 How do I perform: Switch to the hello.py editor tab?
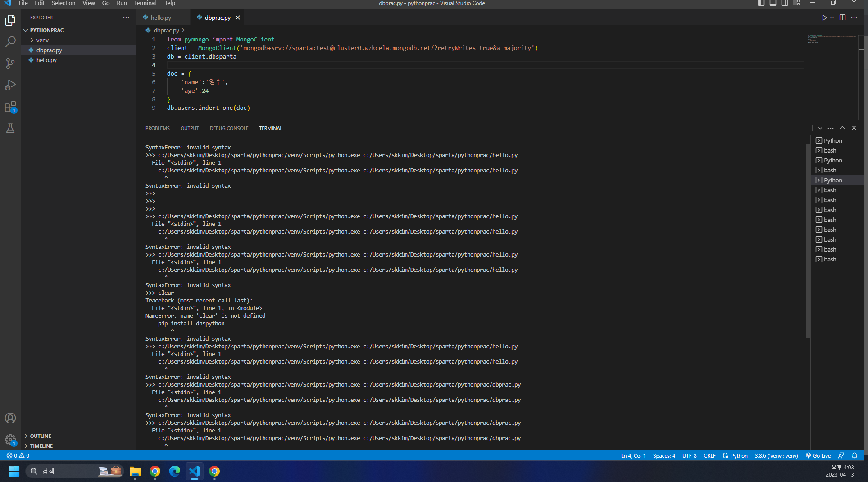pos(161,18)
